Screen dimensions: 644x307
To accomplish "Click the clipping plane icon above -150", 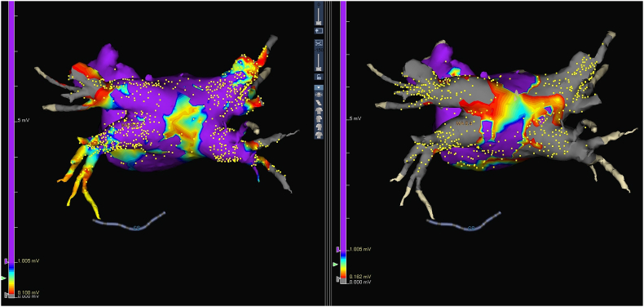I will [x=319, y=43].
